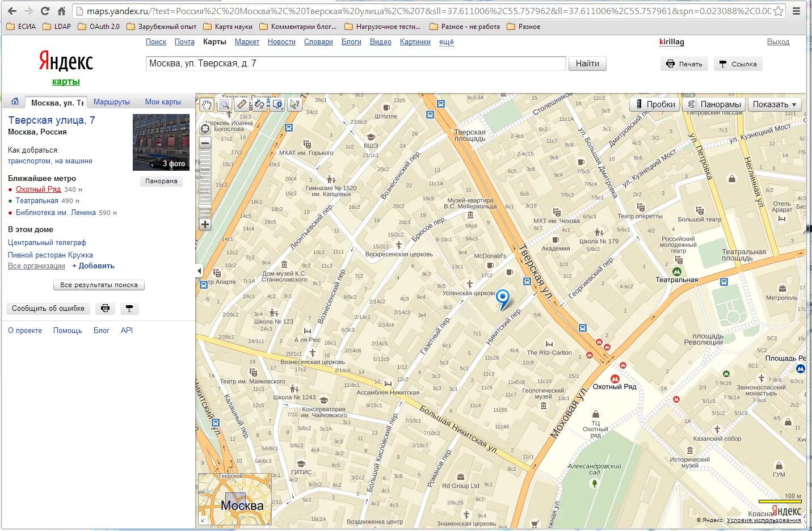Toggle the Панорамы panoramas layer
The image size is (812, 531).
714,104
